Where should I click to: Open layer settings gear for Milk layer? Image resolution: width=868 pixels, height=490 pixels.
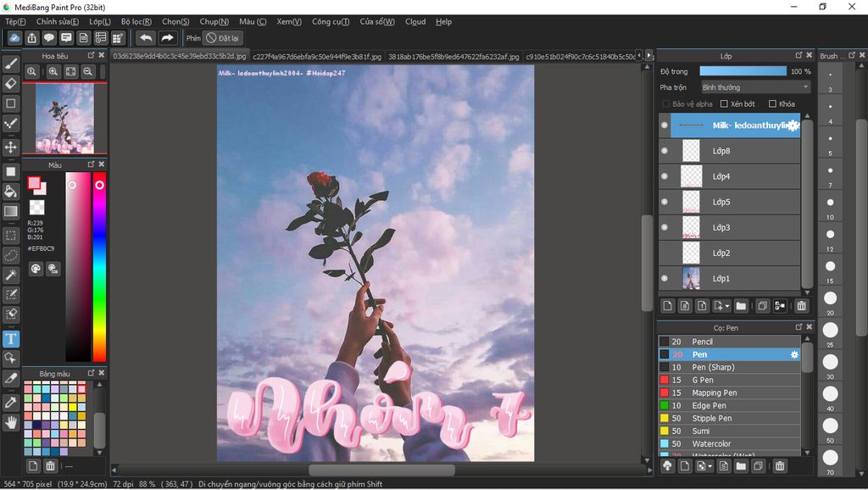(793, 125)
